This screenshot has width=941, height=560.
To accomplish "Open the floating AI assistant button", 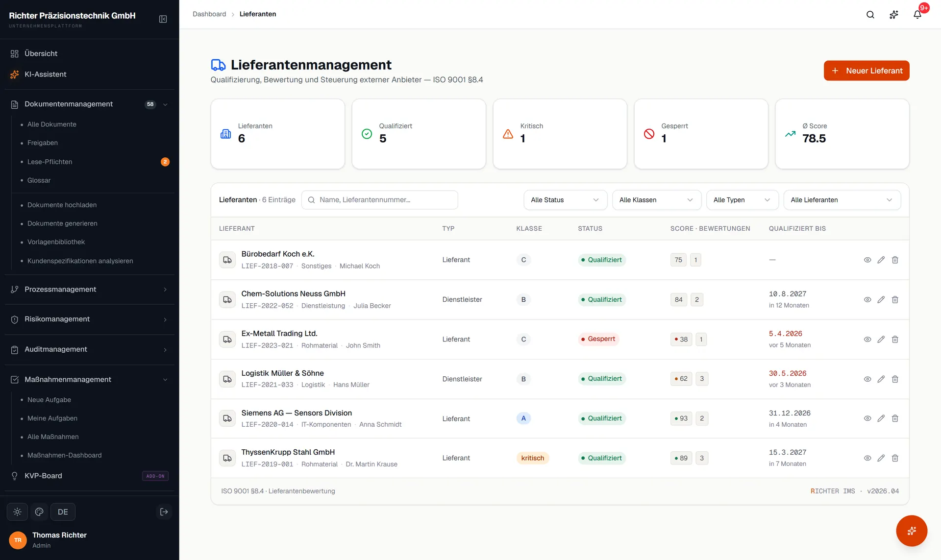I will pos(911,531).
